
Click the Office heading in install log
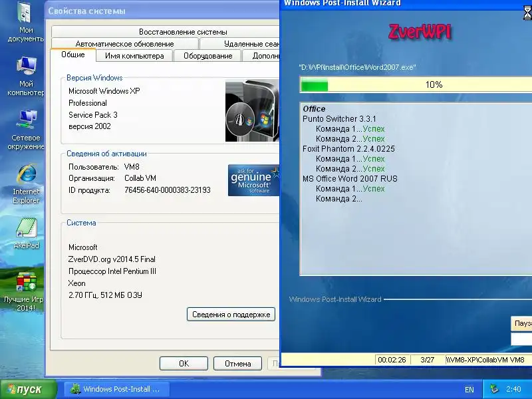click(314, 109)
